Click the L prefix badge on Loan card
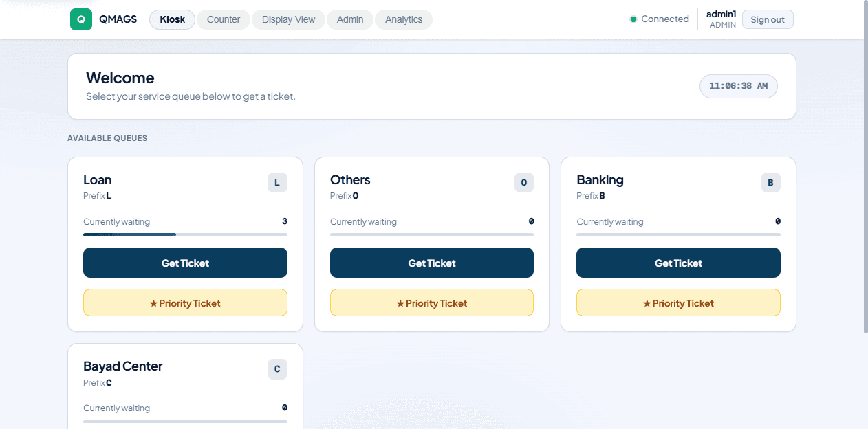 [x=277, y=183]
